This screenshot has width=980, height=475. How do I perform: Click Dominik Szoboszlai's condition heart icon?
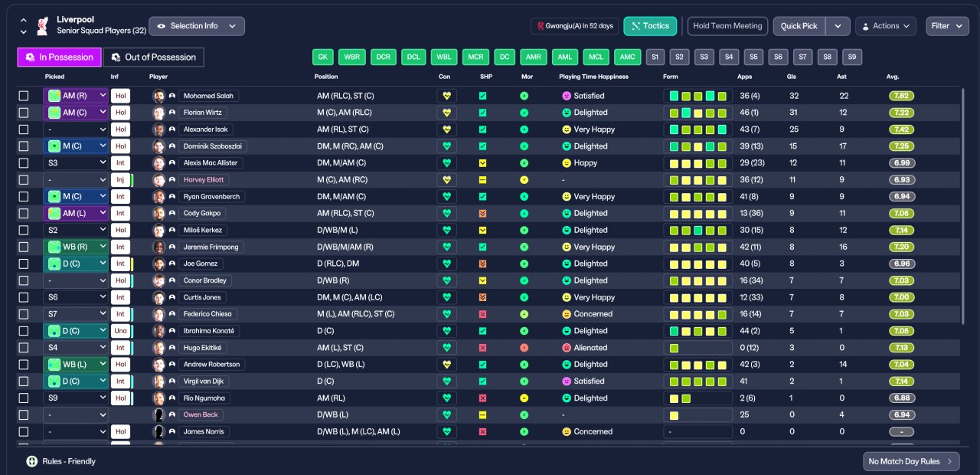[447, 146]
